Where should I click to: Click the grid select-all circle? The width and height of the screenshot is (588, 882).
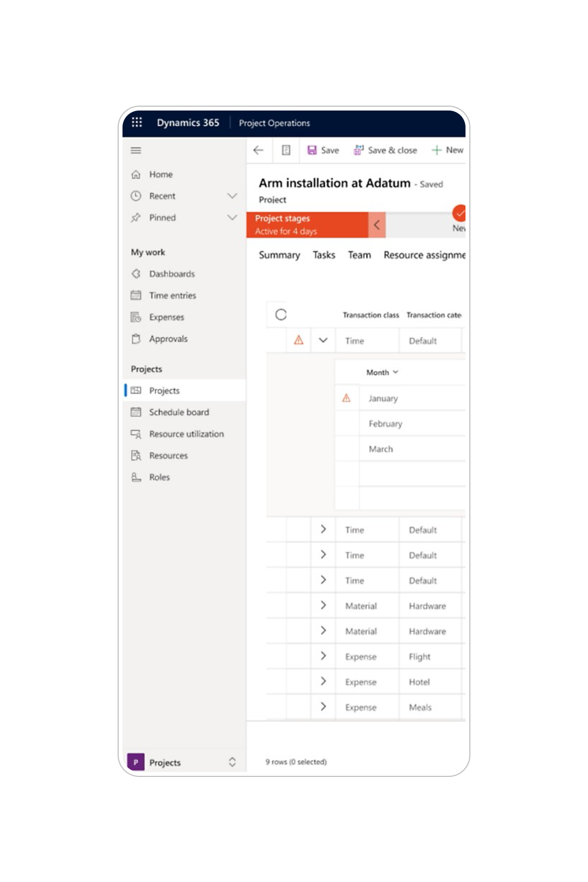[281, 315]
